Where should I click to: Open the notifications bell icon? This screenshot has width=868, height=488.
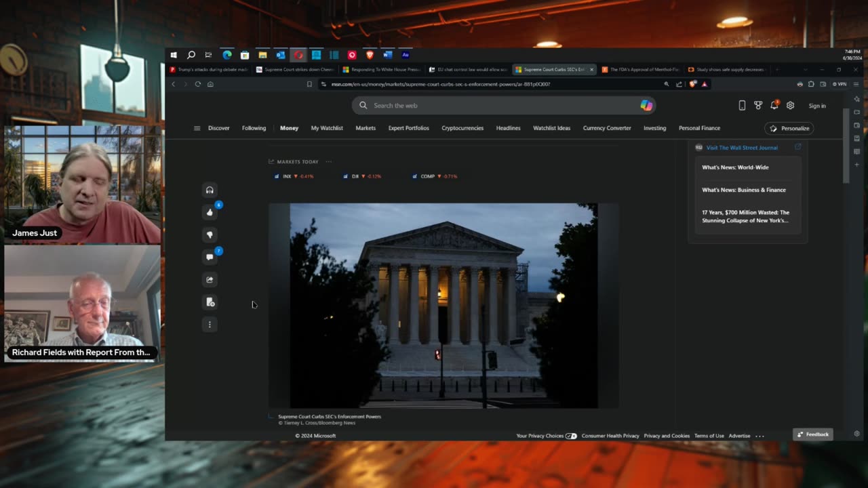coord(774,106)
